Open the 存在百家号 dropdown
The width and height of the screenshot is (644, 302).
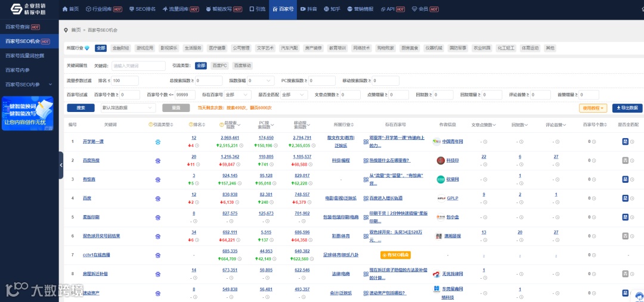(x=237, y=95)
